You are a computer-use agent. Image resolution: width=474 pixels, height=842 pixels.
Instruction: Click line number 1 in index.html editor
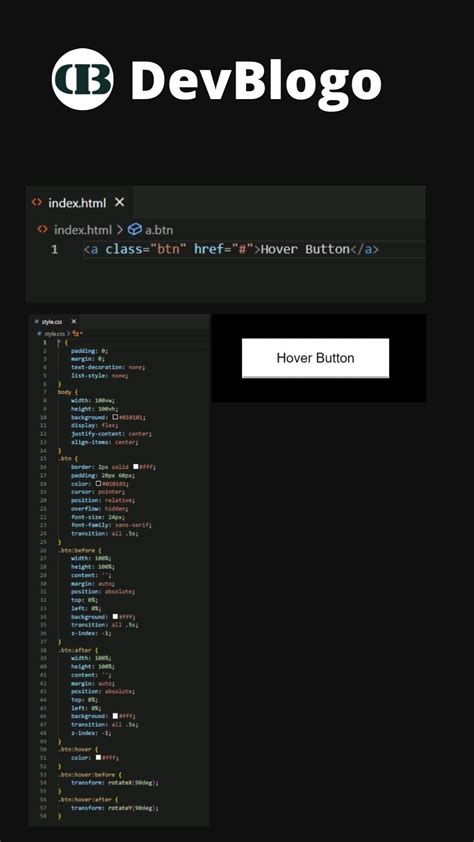pyautogui.click(x=54, y=250)
